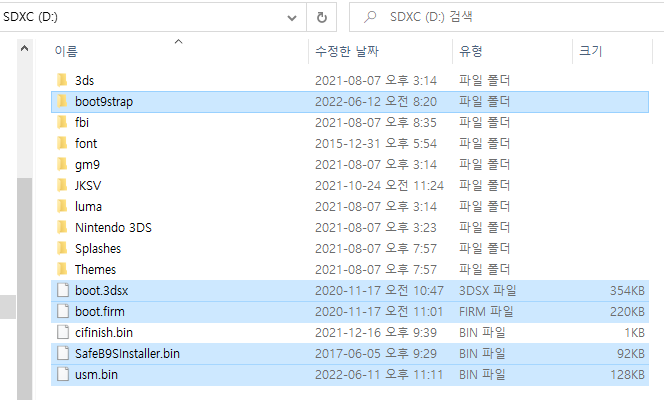The width and height of the screenshot is (664, 400).
Task: Select the usm.bin file name
Action: click(96, 375)
